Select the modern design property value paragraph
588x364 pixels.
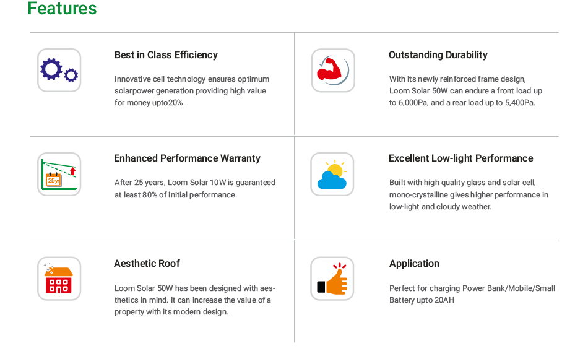[194, 300]
